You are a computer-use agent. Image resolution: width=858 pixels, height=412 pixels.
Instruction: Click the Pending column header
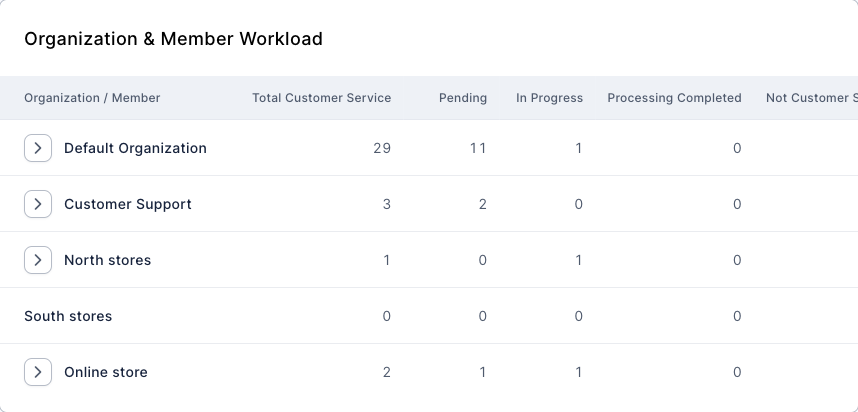click(x=462, y=98)
